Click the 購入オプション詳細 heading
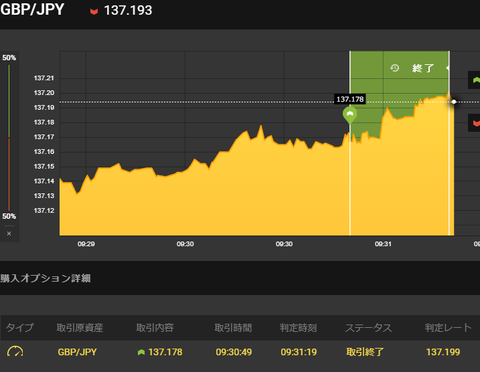The image size is (480, 372). [x=45, y=278]
